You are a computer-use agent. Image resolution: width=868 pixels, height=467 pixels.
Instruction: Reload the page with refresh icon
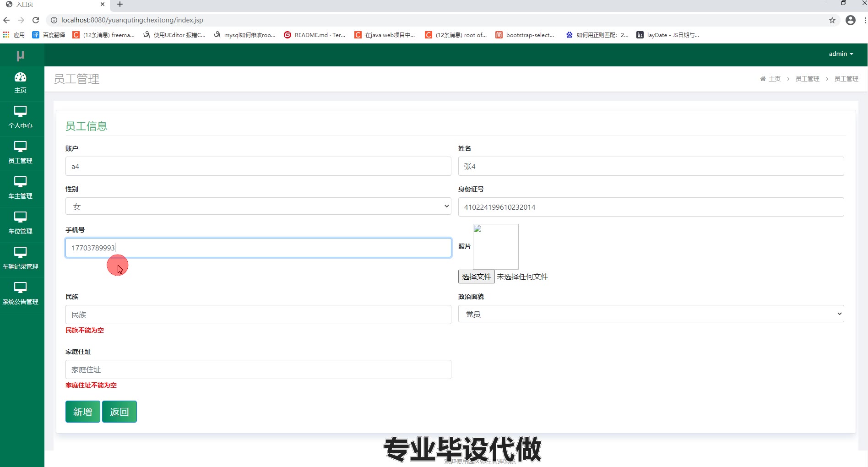[x=36, y=20]
